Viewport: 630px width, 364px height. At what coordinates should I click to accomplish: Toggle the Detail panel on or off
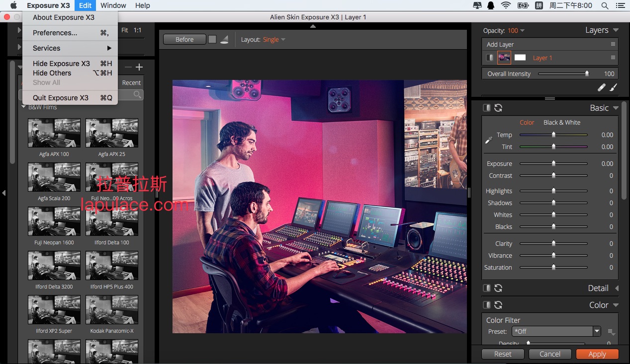click(x=487, y=288)
